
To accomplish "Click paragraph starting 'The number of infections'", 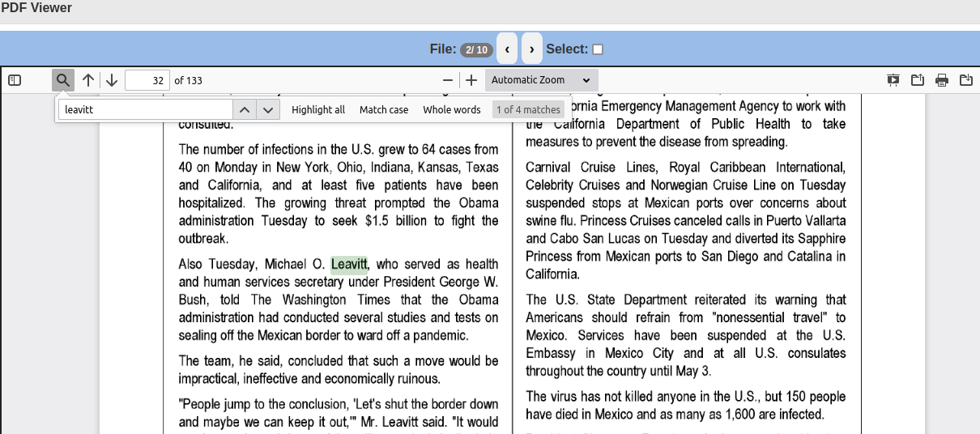I will tap(339, 194).
